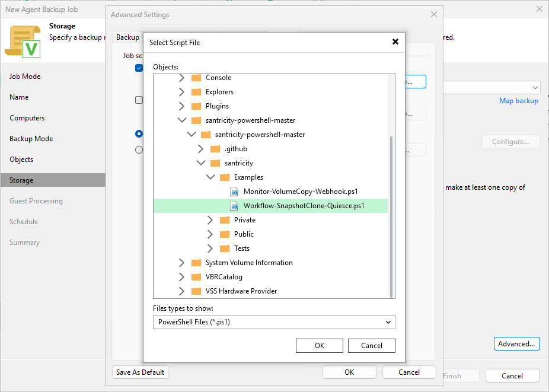Toggle the checked Job scripts checkbox
The height and width of the screenshot is (392, 549).
[x=139, y=68]
